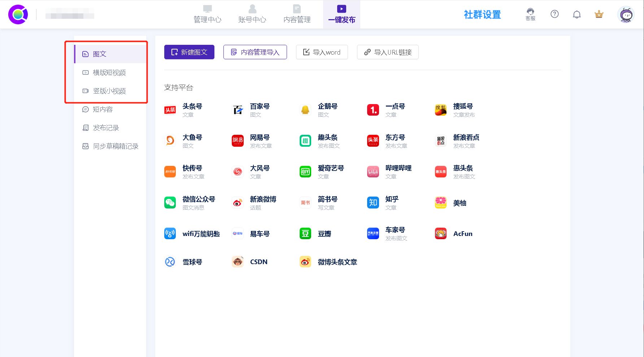Click the 快传号 orange icon

click(170, 172)
